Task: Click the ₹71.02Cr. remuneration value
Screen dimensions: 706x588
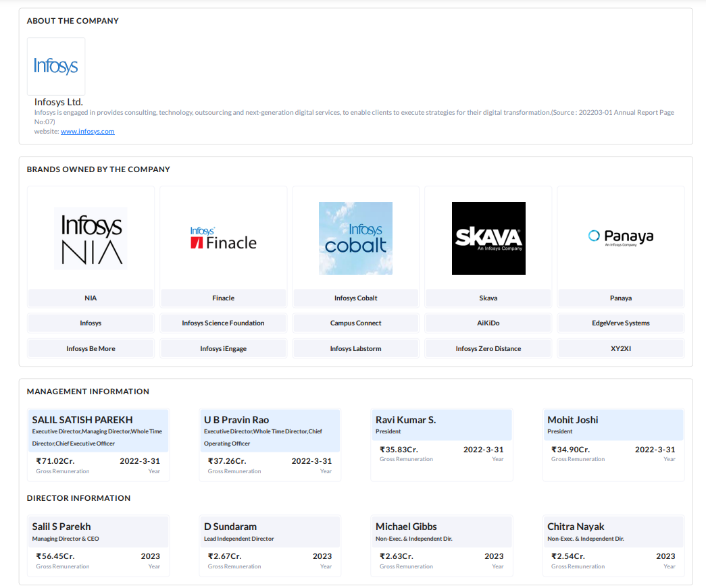Action: pyautogui.click(x=55, y=461)
